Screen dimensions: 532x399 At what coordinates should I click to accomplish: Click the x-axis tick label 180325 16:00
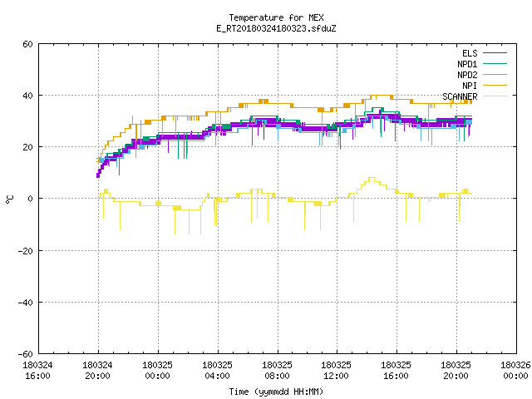pyautogui.click(x=396, y=371)
